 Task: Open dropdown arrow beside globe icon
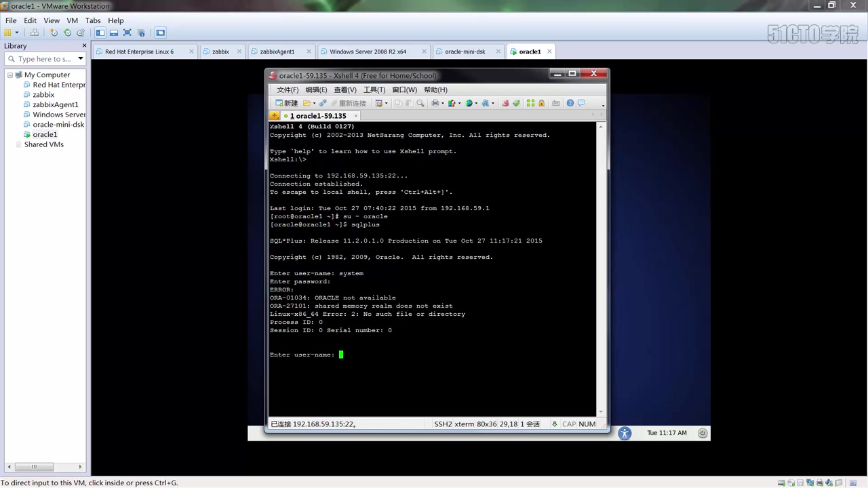(476, 104)
